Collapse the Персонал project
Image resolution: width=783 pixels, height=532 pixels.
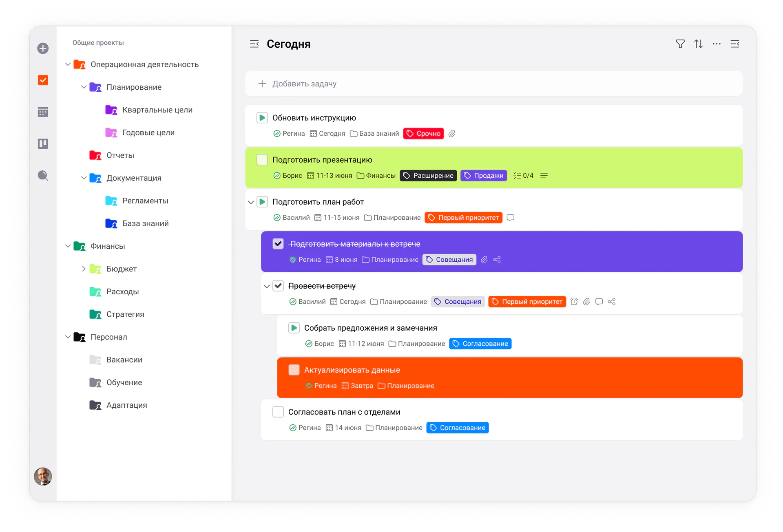click(x=68, y=337)
